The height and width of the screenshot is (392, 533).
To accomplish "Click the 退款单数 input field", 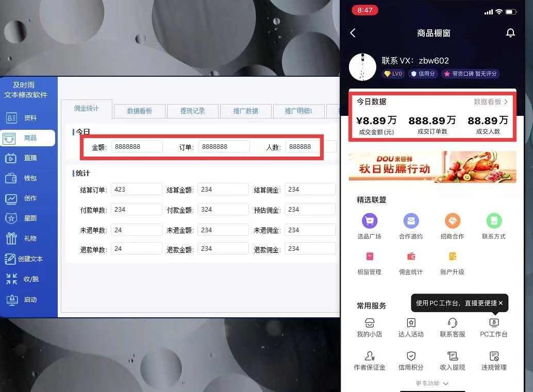I will click(136, 249).
